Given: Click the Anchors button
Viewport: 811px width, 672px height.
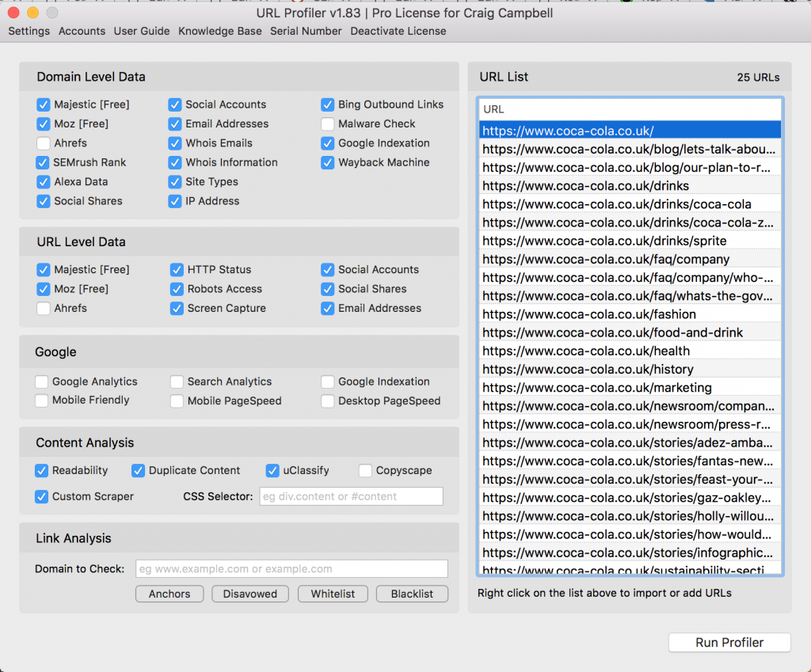Looking at the screenshot, I should [x=169, y=594].
